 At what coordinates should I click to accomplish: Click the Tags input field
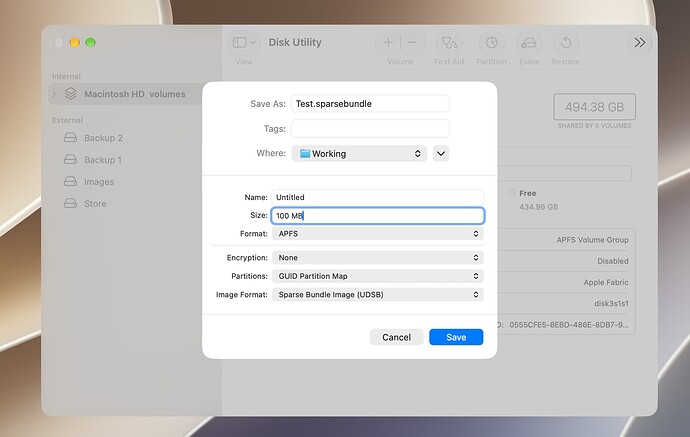pyautogui.click(x=370, y=129)
